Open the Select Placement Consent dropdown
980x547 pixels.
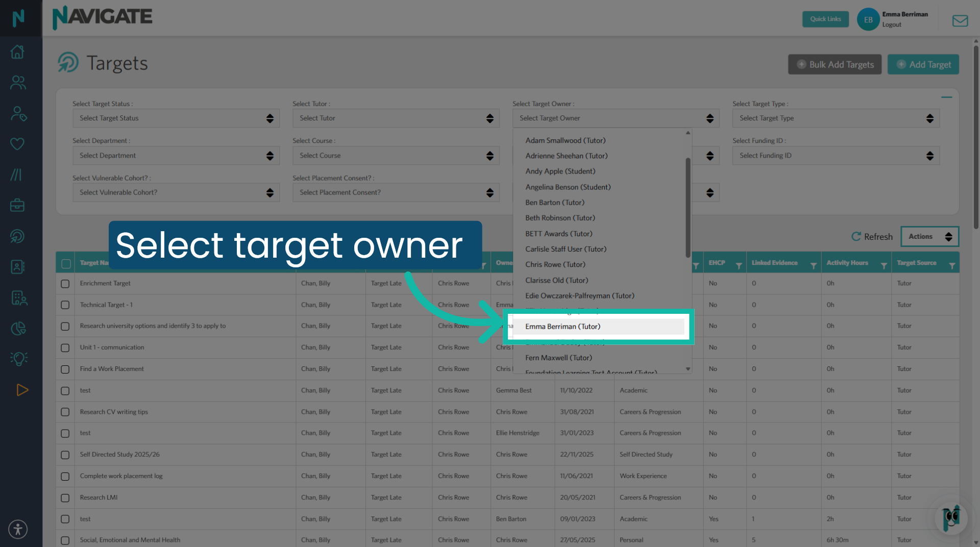[x=396, y=192]
